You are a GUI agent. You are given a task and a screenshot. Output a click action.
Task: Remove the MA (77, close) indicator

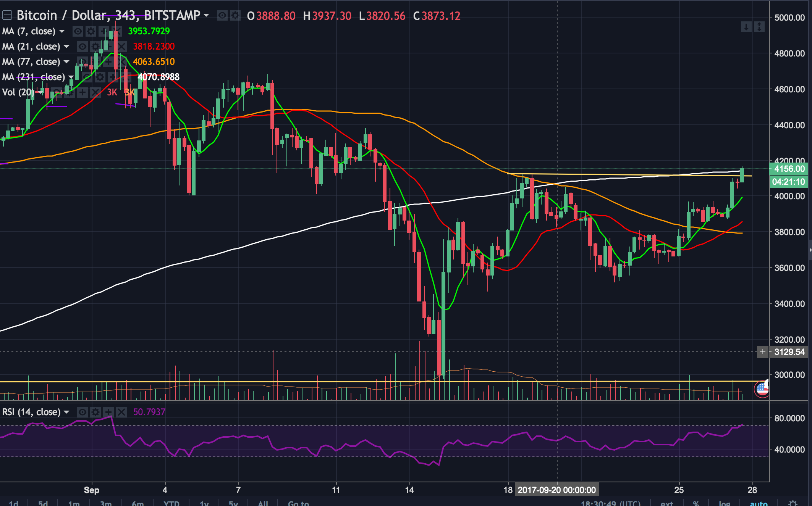(x=121, y=62)
